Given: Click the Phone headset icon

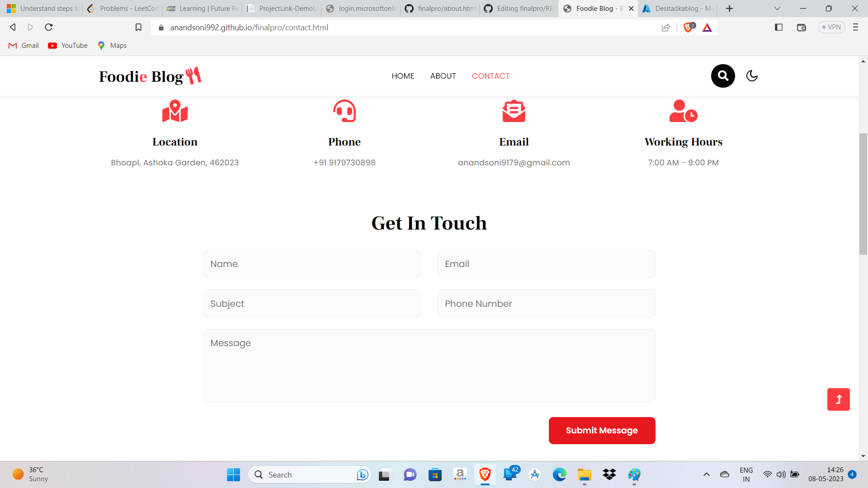Looking at the screenshot, I should tap(344, 111).
